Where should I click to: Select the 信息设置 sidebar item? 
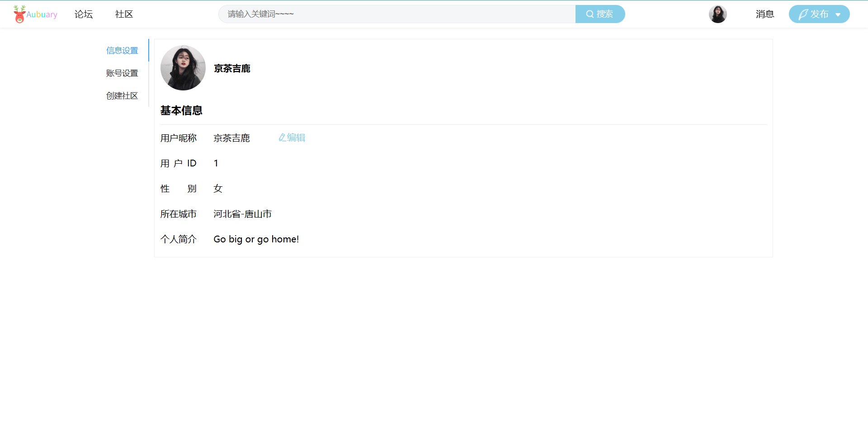(x=122, y=50)
